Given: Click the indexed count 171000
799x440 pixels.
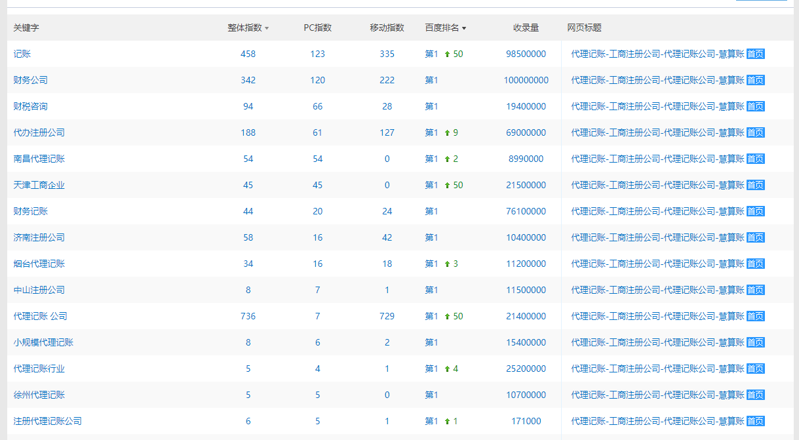Looking at the screenshot, I should [526, 421].
